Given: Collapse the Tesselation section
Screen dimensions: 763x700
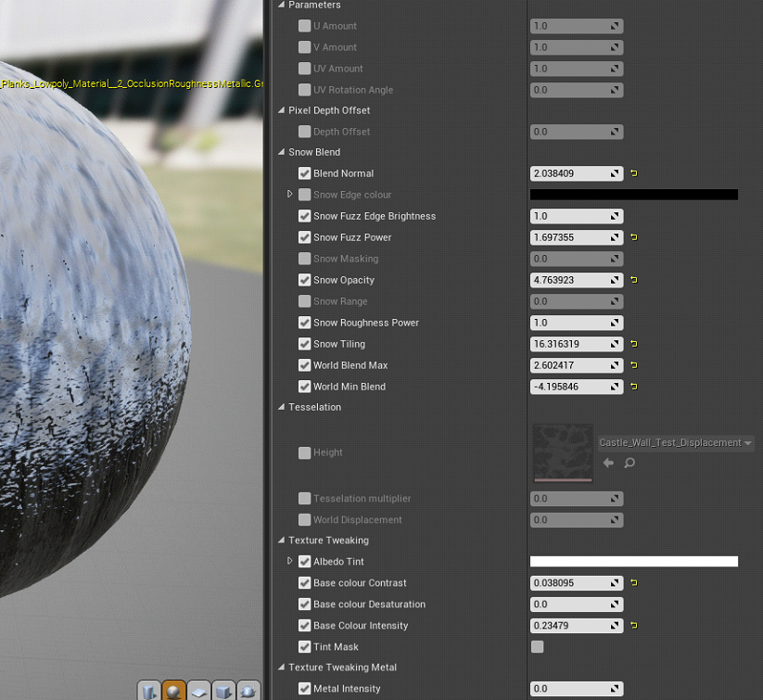Looking at the screenshot, I should 280,406.
